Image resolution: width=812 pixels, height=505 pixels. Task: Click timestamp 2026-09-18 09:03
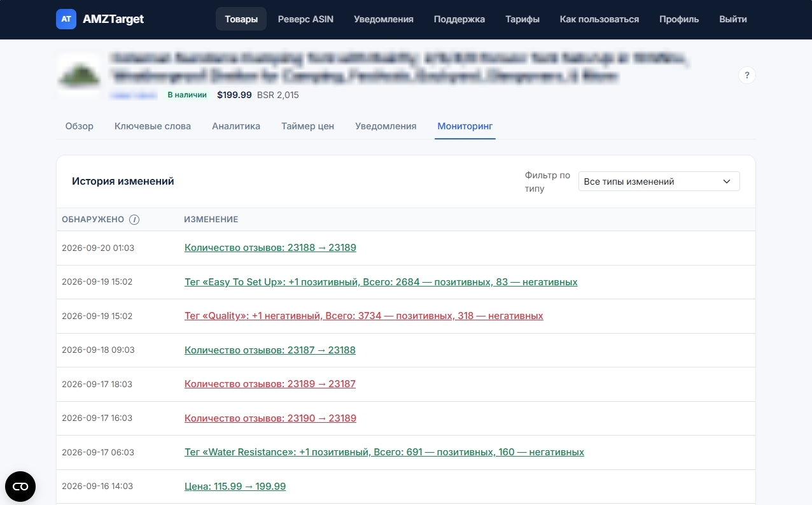tap(98, 350)
